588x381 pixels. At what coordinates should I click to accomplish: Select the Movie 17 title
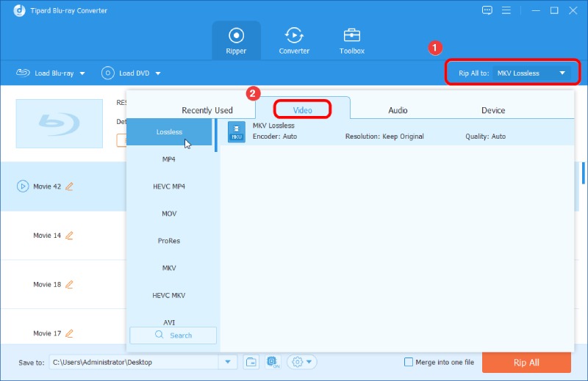[x=47, y=333]
